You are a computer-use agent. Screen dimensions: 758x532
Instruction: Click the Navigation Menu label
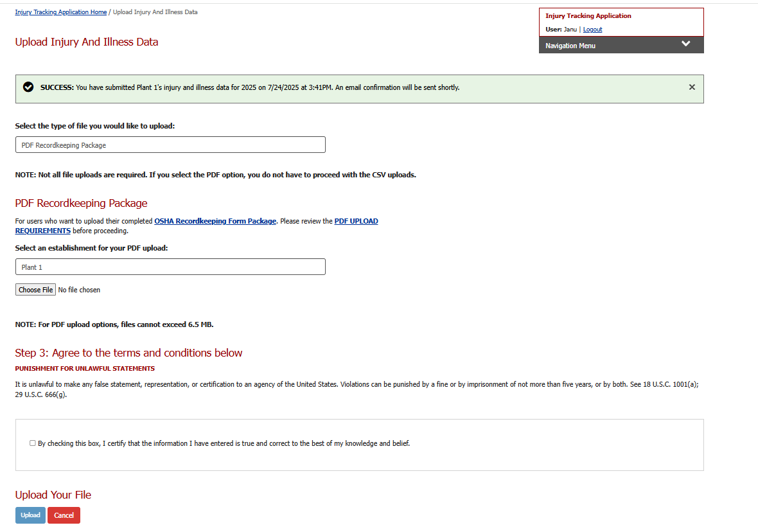point(570,46)
